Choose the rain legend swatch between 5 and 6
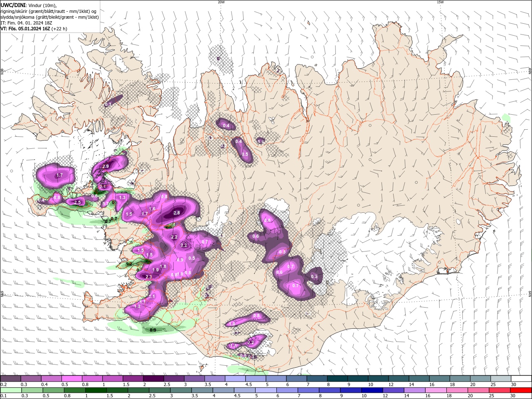The image size is (532, 399). click(x=266, y=390)
